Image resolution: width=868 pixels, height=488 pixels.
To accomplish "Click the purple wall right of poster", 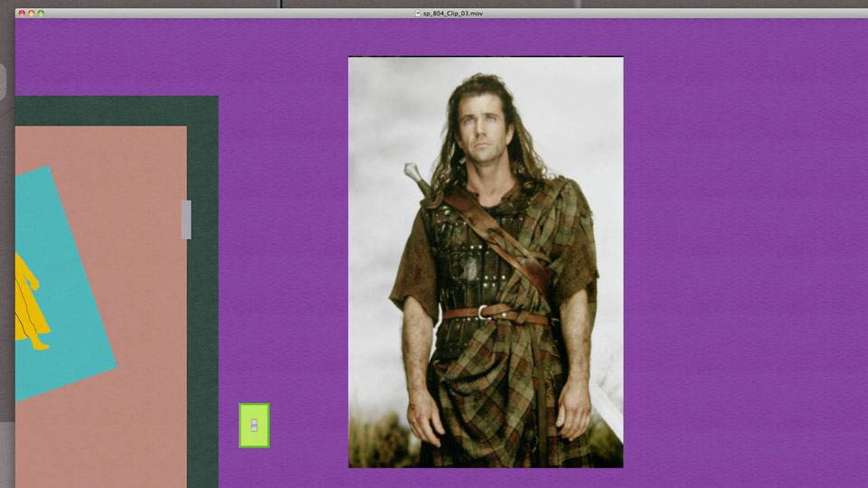I will tap(741, 253).
